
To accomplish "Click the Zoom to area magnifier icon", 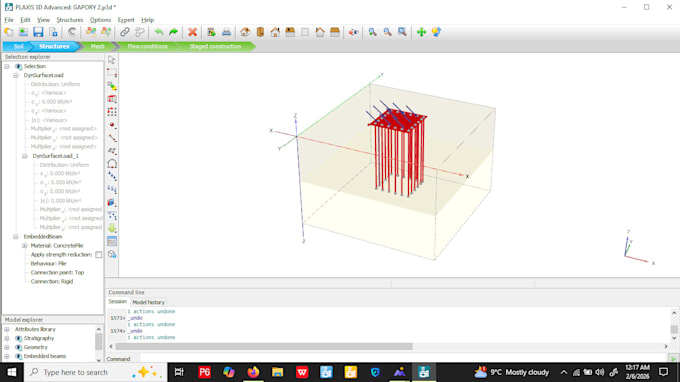I will [x=402, y=32].
